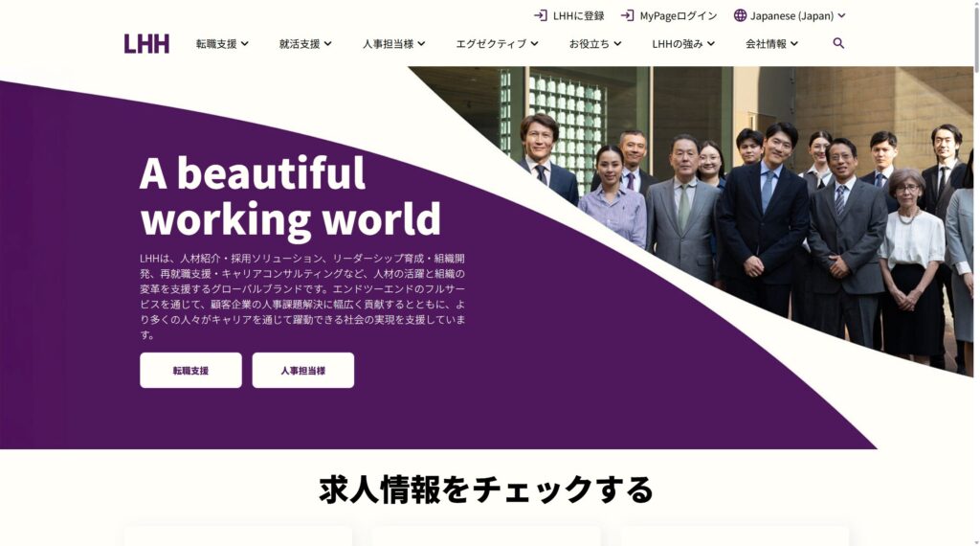Click the white 人事担当様 hero button
Screen dimensions: 980x546
click(303, 371)
